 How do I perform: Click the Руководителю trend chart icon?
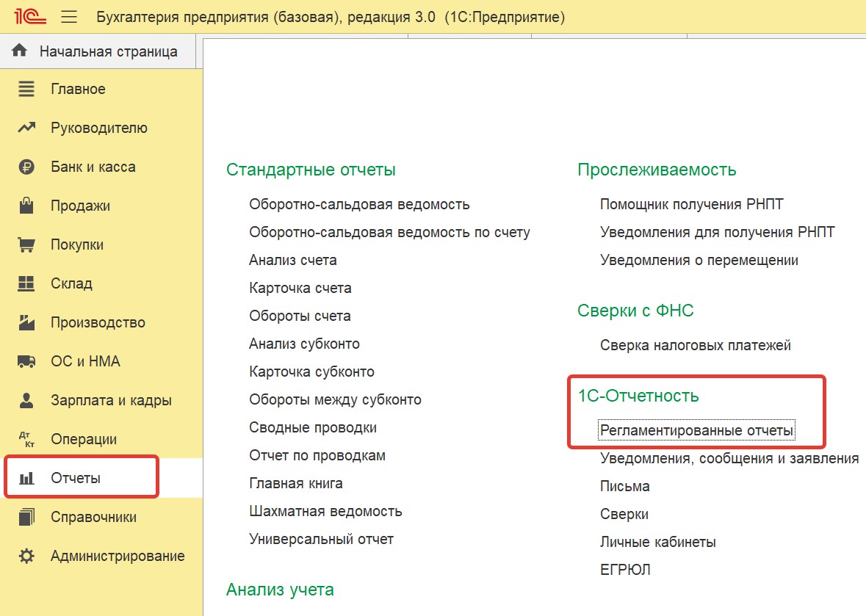tap(26, 128)
